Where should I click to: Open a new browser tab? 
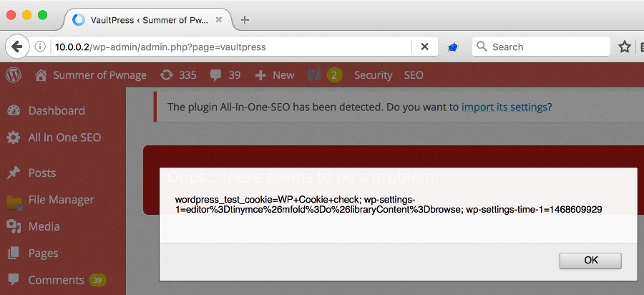[245, 20]
